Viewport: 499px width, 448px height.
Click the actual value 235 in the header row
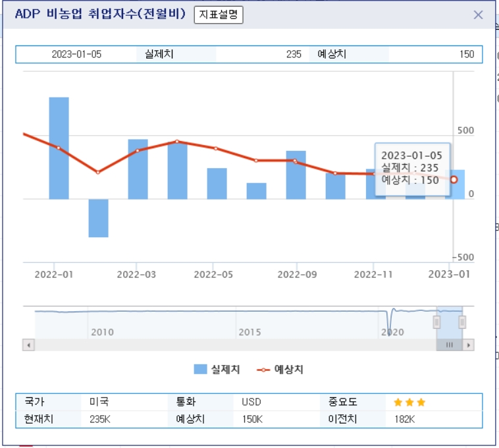[294, 54]
